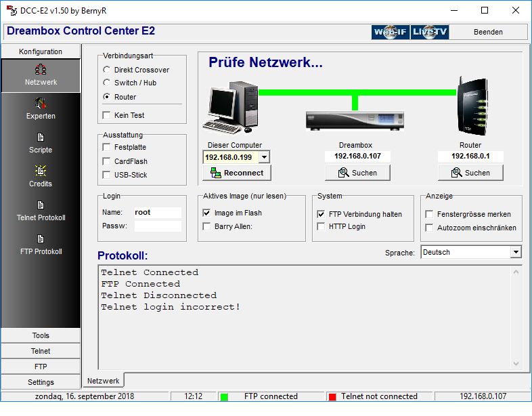
Task: Click the Router IP address field
Action: (x=470, y=157)
